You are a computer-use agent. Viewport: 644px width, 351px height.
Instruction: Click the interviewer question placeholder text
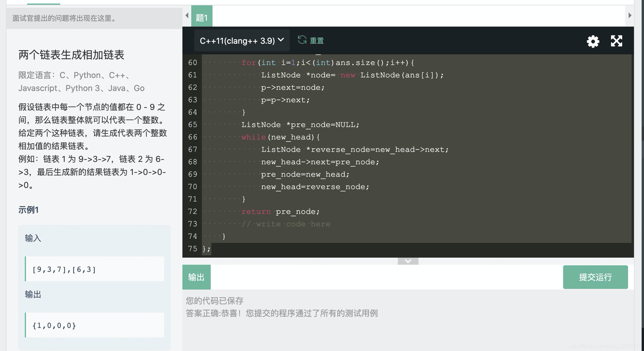[65, 18]
